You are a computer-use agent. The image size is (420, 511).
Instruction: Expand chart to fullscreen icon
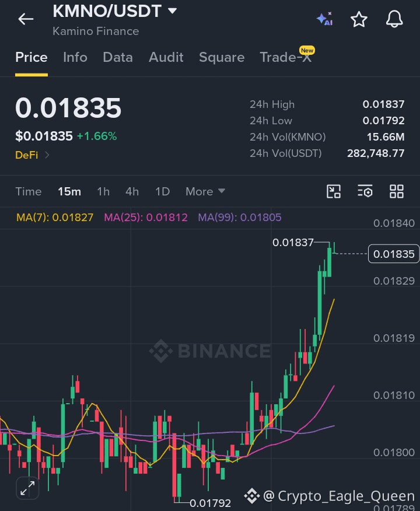click(x=27, y=488)
